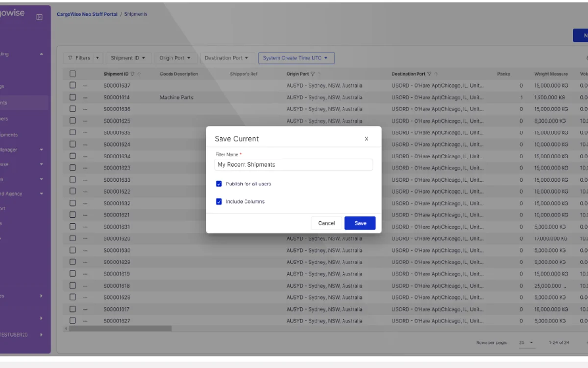Click the Filter Name input field
The width and height of the screenshot is (588, 368).
click(x=294, y=165)
